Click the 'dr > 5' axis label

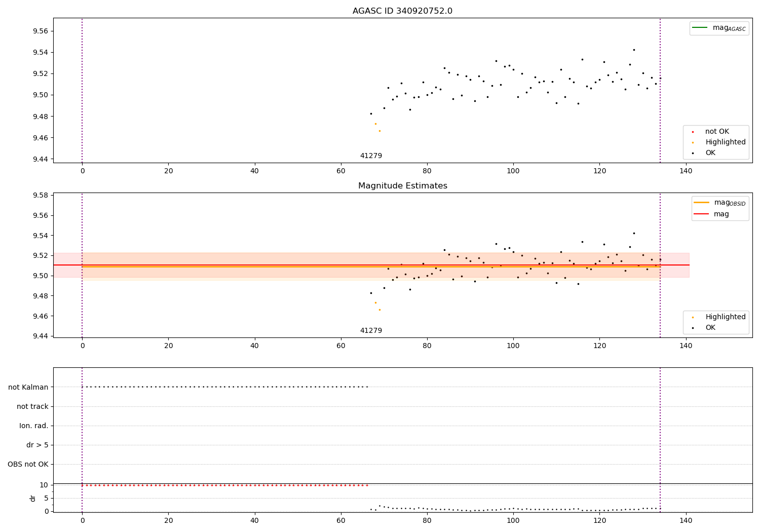click(37, 445)
